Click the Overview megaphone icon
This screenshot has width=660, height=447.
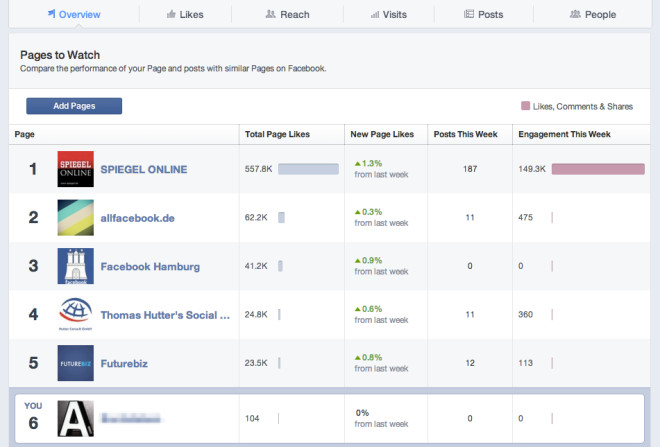click(51, 13)
